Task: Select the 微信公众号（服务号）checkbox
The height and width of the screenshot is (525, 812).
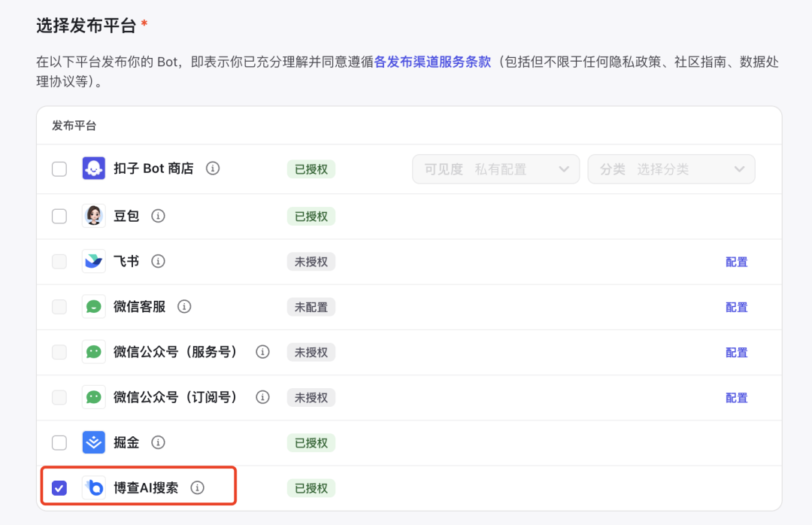Action: pos(59,353)
